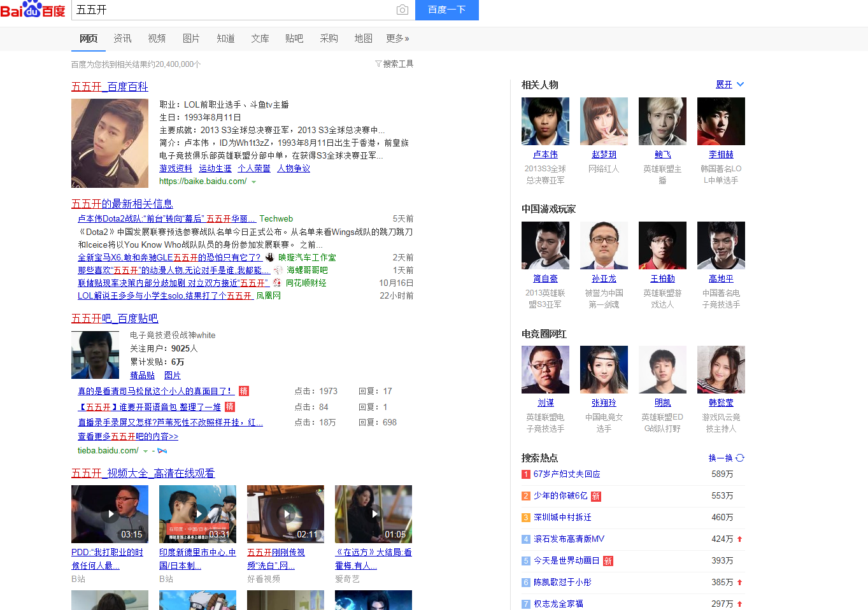Open camera image search icon

tap(402, 10)
